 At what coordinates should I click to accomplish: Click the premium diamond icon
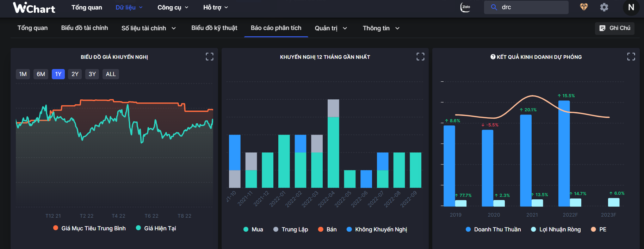[x=584, y=7]
